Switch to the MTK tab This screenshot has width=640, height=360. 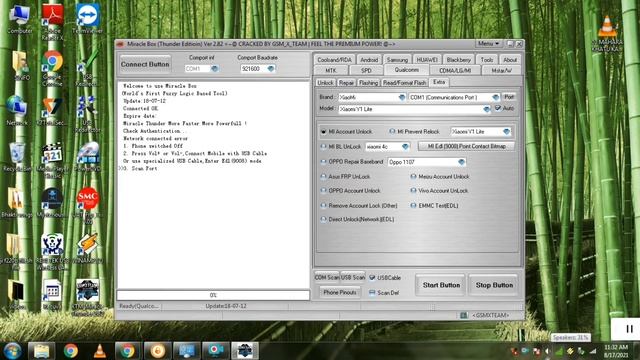331,70
